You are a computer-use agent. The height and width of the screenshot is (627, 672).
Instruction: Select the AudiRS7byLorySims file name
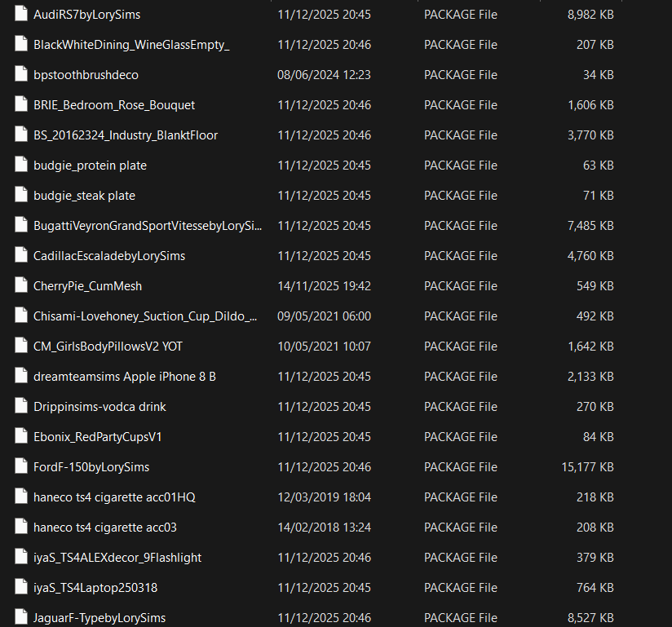[x=87, y=15]
